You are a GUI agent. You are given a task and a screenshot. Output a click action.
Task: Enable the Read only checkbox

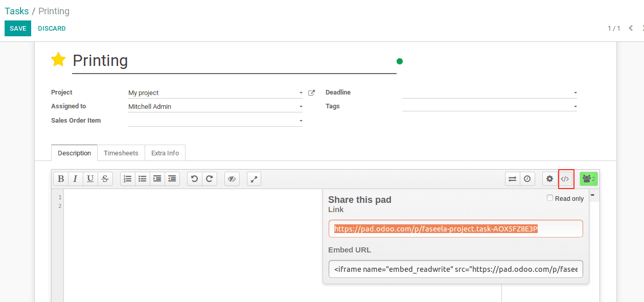click(550, 198)
